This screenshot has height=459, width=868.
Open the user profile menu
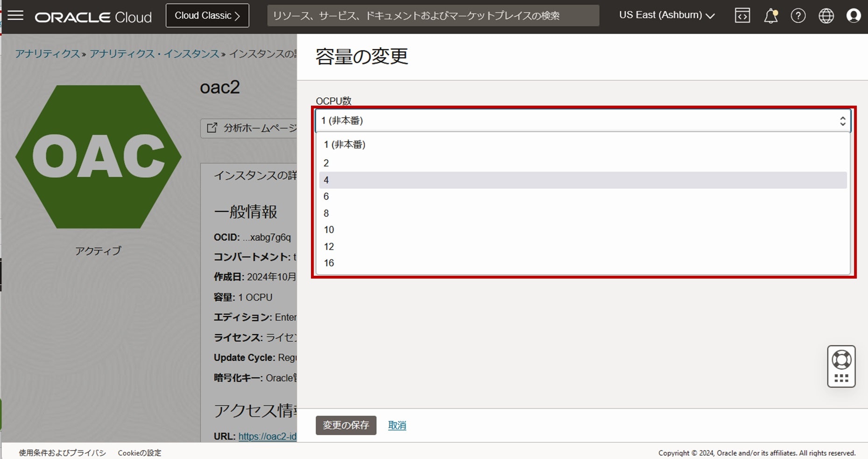(854, 15)
